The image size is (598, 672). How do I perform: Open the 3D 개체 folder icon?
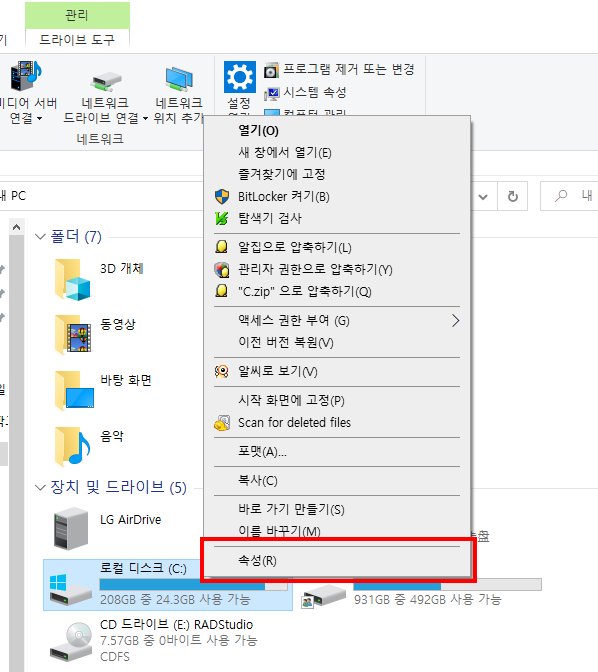[72, 279]
